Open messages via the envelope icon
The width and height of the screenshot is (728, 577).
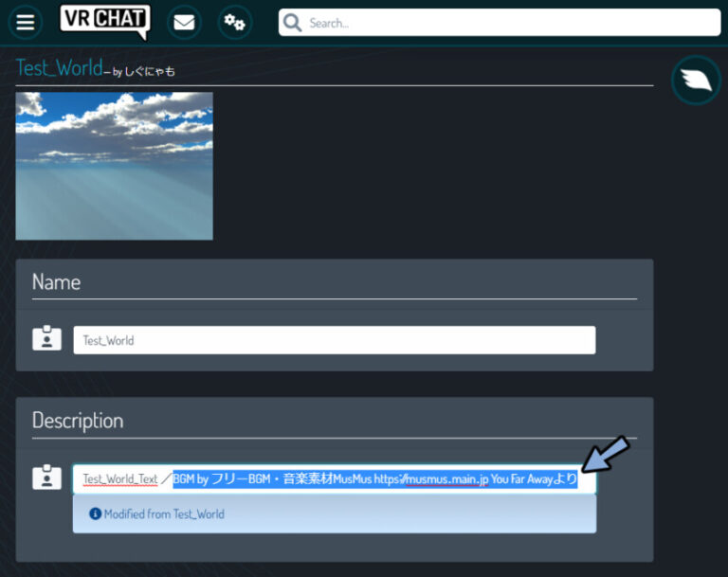[x=184, y=23]
